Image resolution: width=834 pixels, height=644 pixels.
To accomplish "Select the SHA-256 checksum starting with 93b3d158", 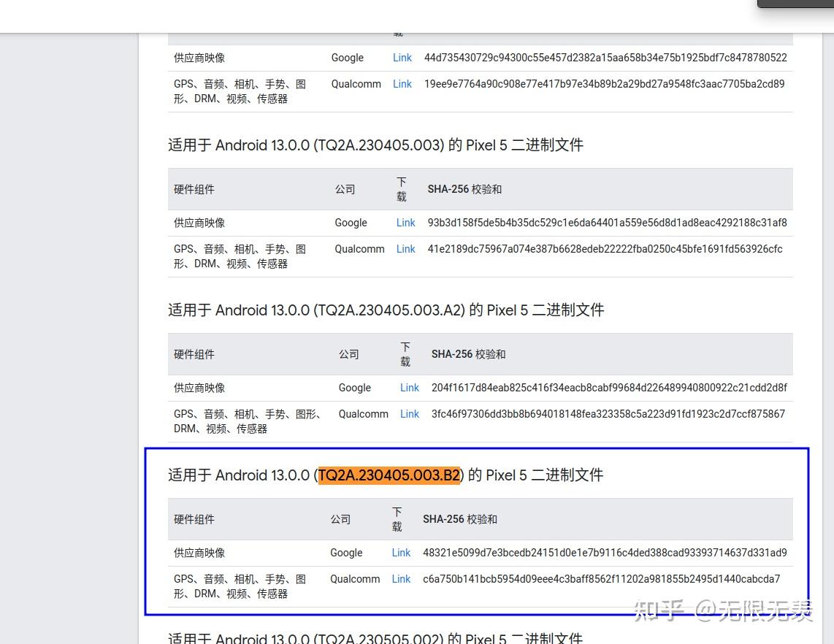I will pyautogui.click(x=605, y=223).
